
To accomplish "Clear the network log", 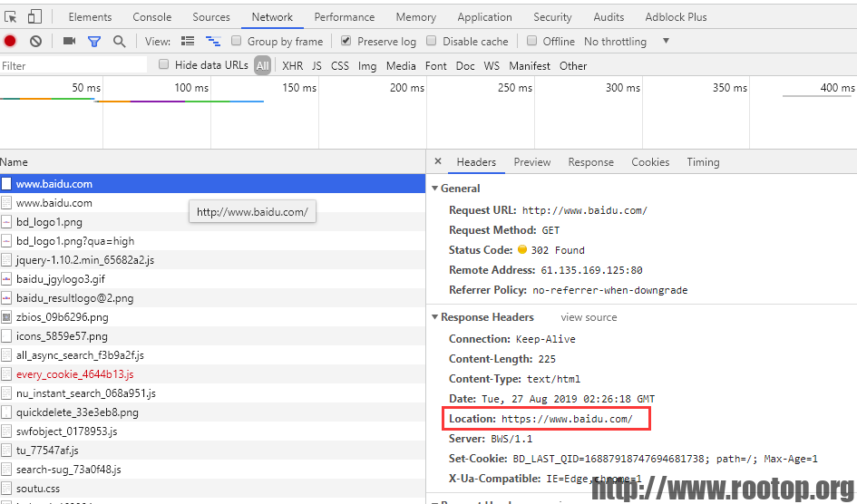I will pyautogui.click(x=35, y=41).
